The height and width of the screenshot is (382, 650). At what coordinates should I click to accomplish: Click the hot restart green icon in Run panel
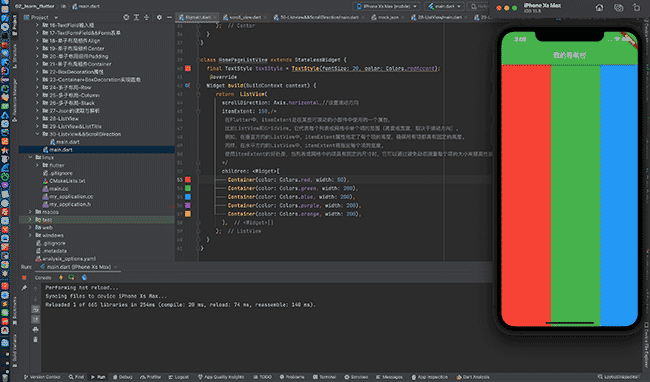[x=71, y=278]
